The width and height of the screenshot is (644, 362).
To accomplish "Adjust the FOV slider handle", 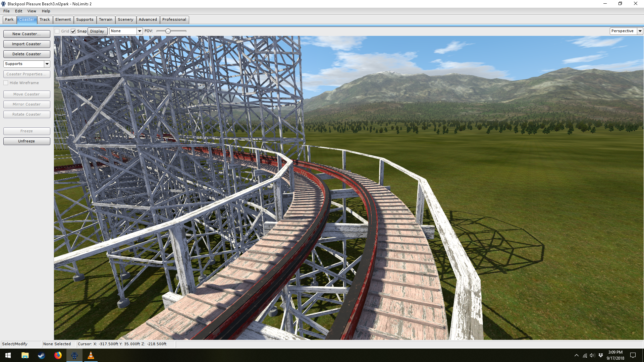I will tap(168, 31).
